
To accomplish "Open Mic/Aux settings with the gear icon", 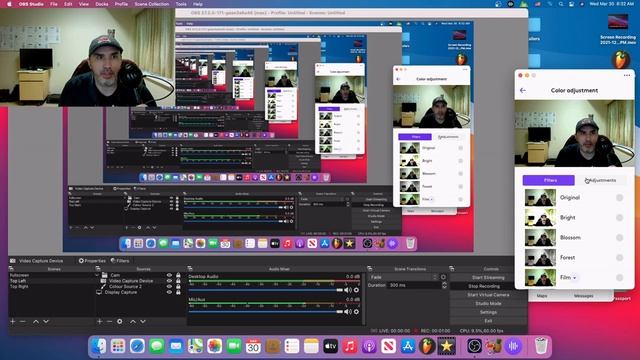I will click(x=356, y=312).
